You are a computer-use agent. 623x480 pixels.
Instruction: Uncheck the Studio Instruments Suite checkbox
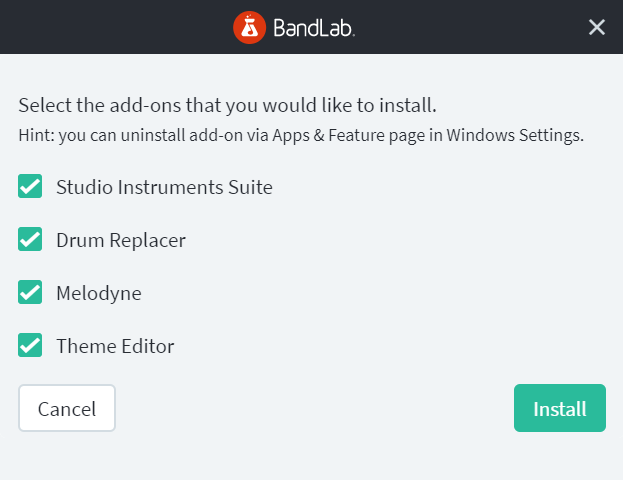(30, 186)
